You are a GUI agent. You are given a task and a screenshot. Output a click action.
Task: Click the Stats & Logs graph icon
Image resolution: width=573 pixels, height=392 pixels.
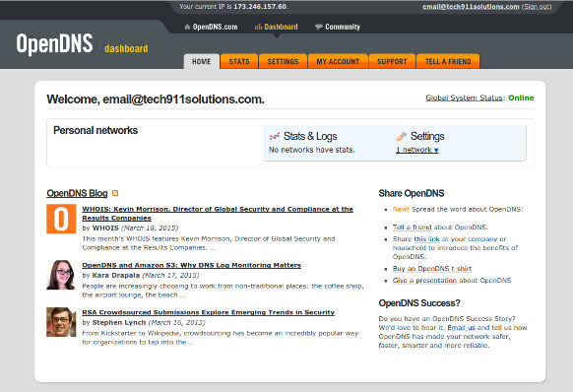click(x=275, y=136)
